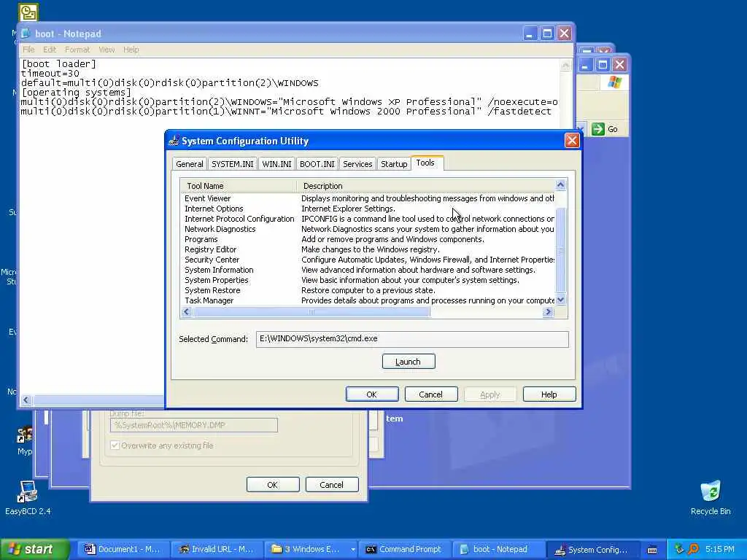Open the SYSTEM.INI tab

pos(233,164)
